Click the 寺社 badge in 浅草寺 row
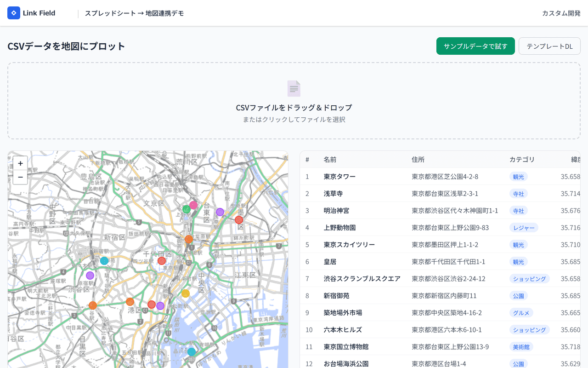588x368 pixels. 519,194
